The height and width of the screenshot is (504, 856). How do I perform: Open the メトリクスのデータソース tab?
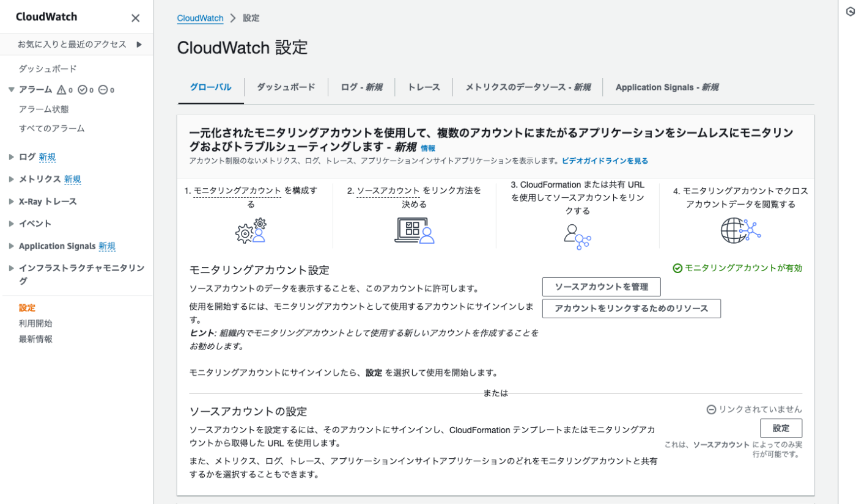(528, 87)
